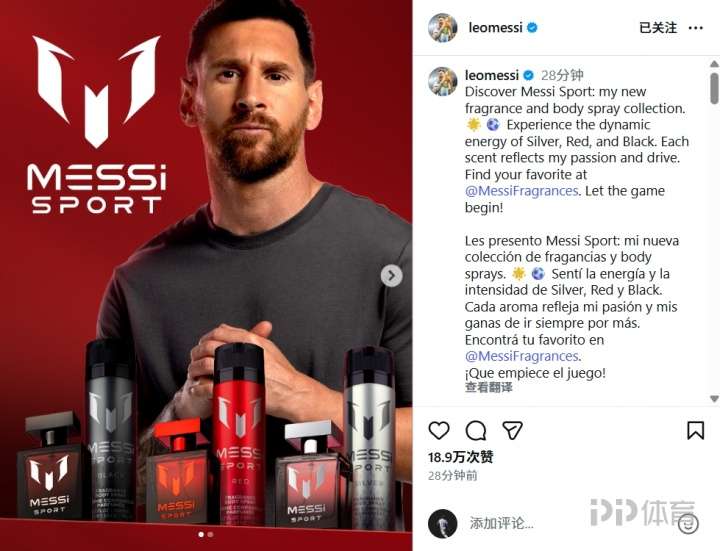The height and width of the screenshot is (551, 720).
Task: Toggle the 已关注 following button
Action: pyautogui.click(x=658, y=28)
